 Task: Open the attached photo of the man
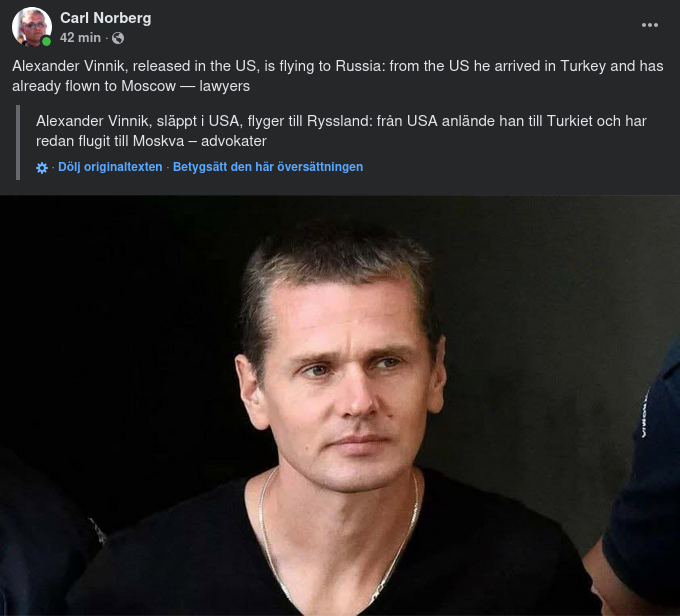(x=340, y=406)
